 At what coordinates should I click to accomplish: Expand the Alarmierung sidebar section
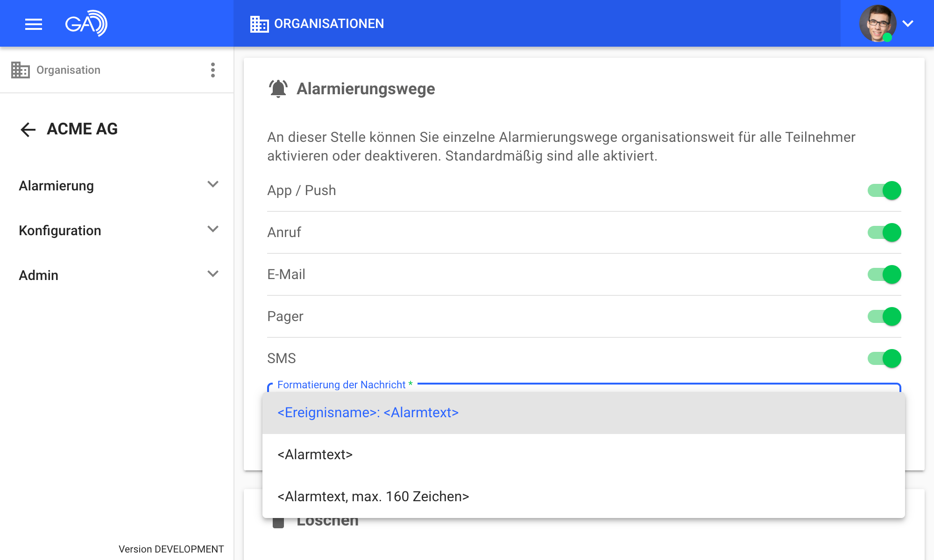[213, 185]
